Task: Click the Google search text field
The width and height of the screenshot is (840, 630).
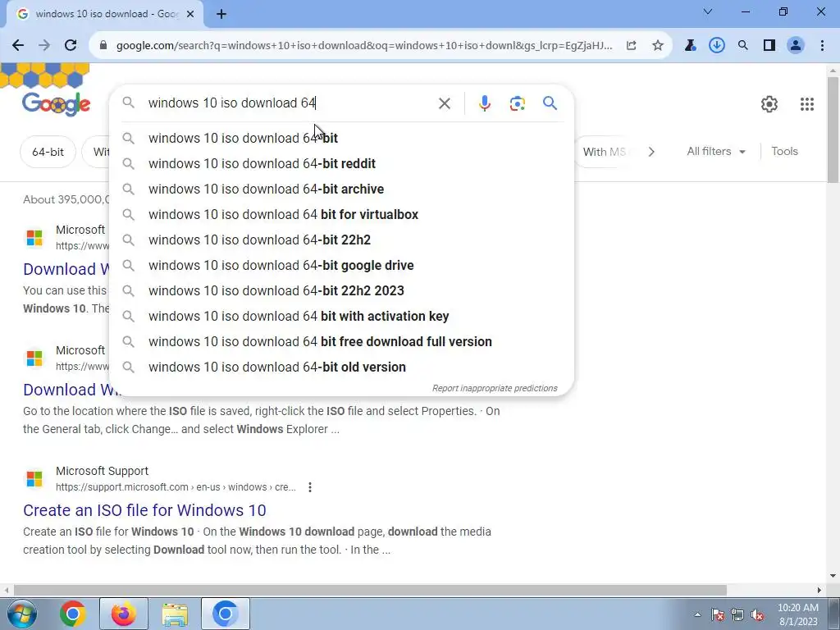Action: click(x=290, y=103)
